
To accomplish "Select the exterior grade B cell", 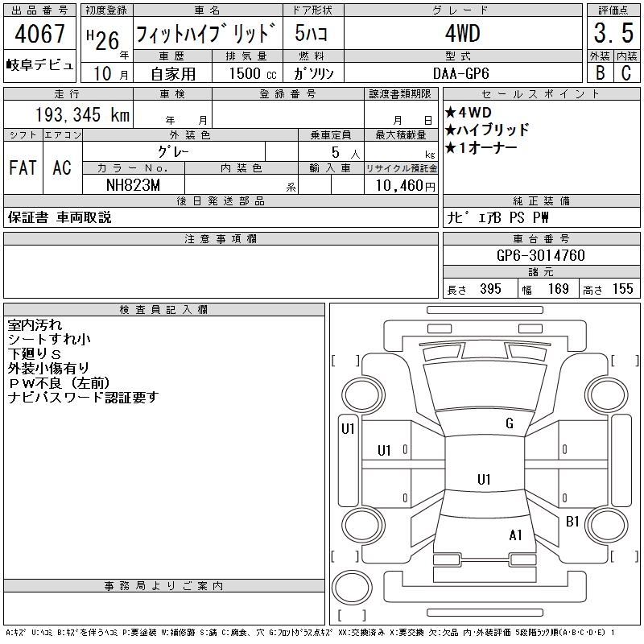I will [x=598, y=72].
